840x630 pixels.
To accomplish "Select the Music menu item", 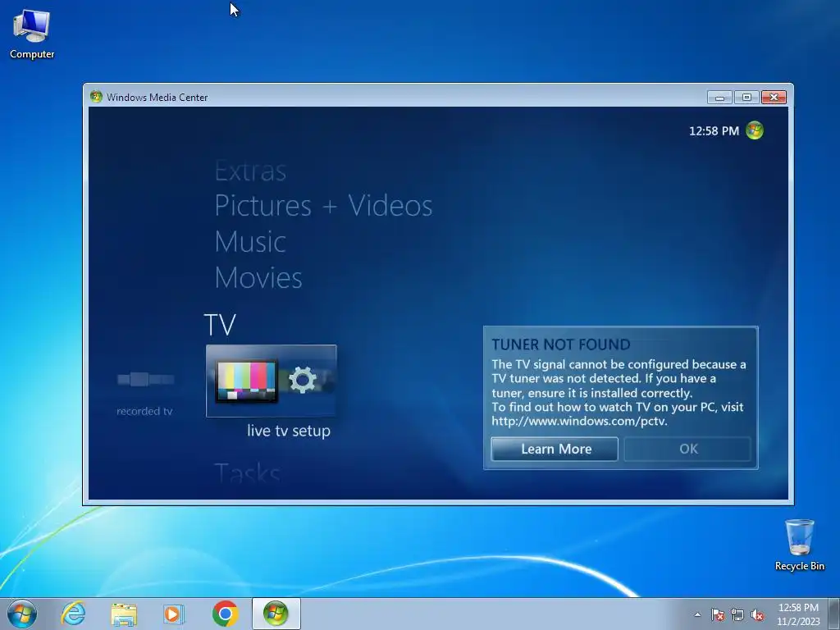I will pyautogui.click(x=250, y=242).
